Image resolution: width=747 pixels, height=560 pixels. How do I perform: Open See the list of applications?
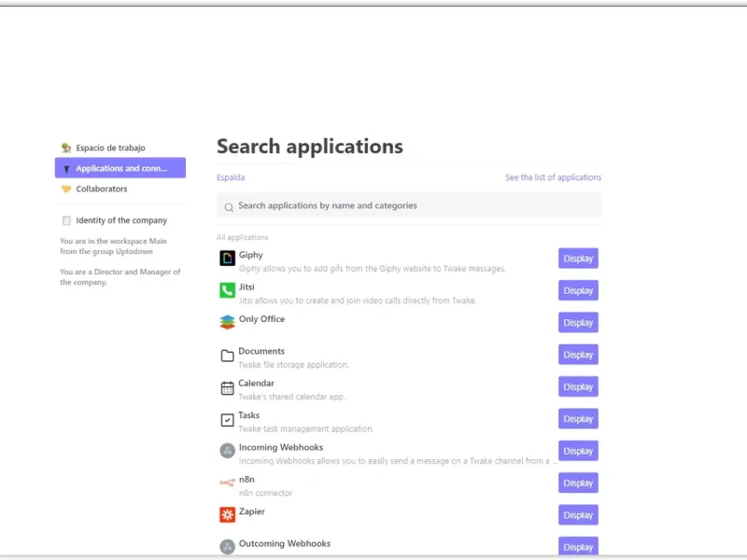[x=553, y=177]
